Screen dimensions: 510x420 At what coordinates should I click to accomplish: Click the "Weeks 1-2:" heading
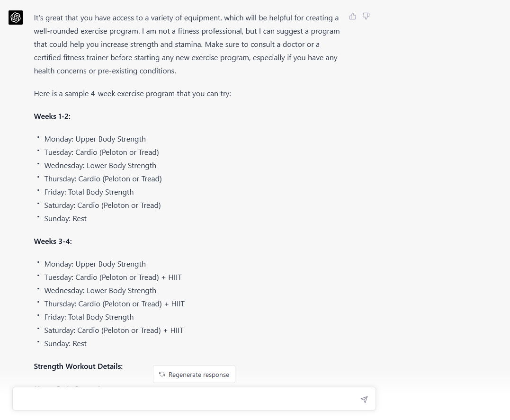coord(52,116)
